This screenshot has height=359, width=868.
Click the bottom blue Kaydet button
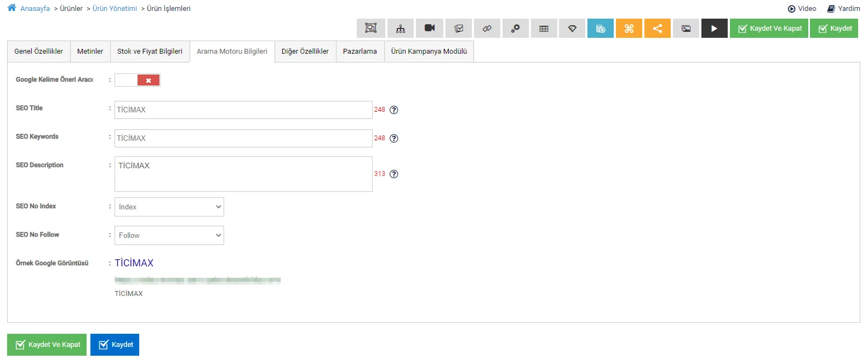115,345
